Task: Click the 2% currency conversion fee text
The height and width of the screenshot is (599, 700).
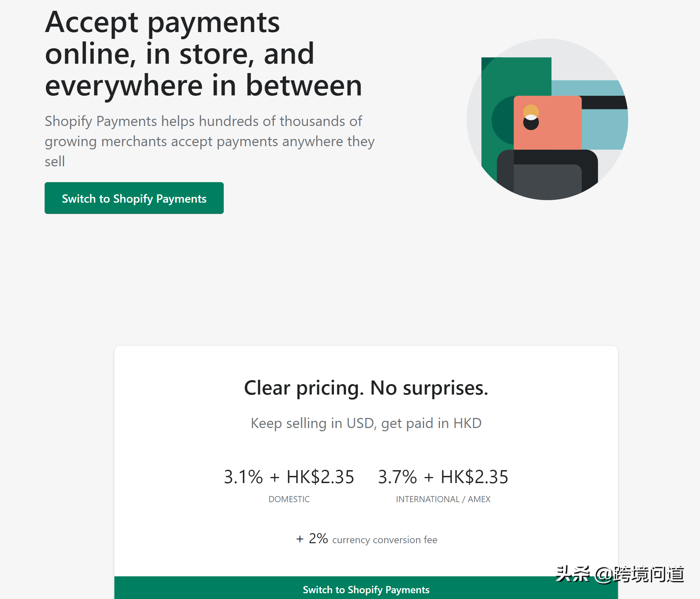Action: click(366, 539)
